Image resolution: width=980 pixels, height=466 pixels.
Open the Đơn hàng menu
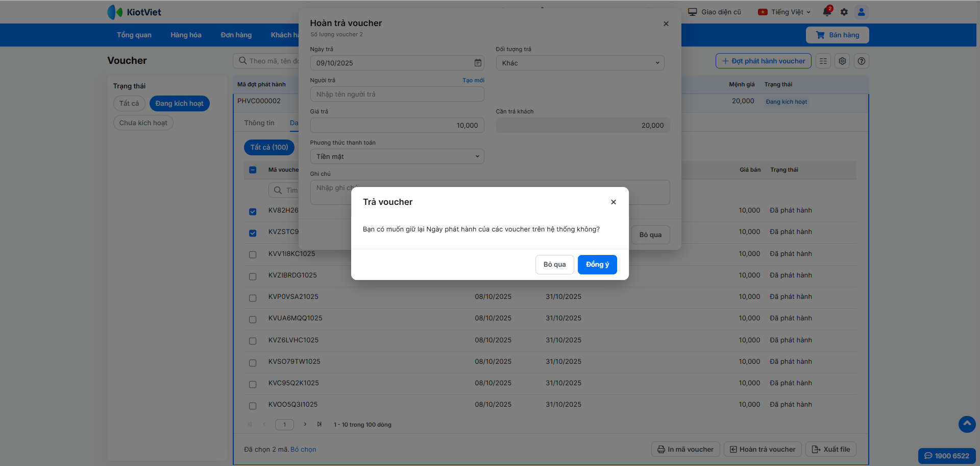236,35
